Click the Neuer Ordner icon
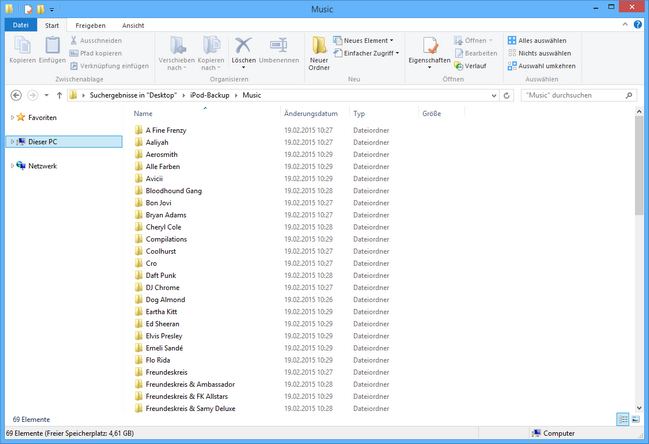Viewport: 649px width, 444px height. (319, 45)
